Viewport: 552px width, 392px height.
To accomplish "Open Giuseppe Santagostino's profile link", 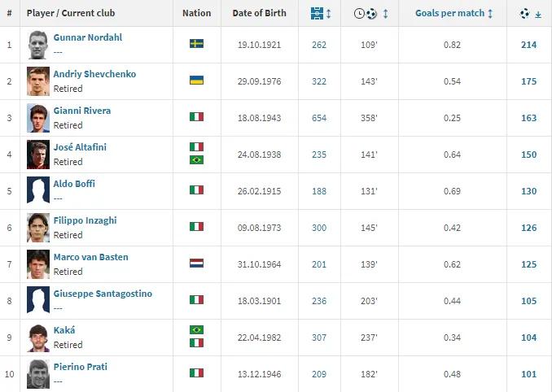I will point(103,294).
